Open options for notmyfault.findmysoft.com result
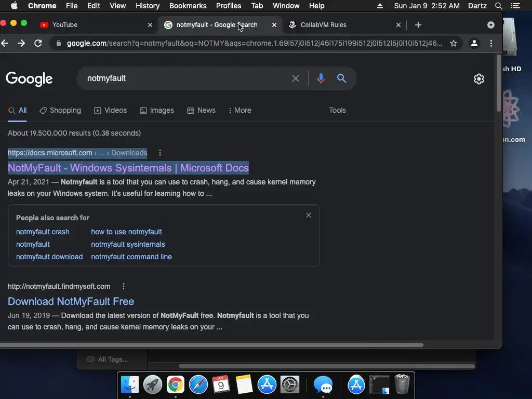 (124, 286)
